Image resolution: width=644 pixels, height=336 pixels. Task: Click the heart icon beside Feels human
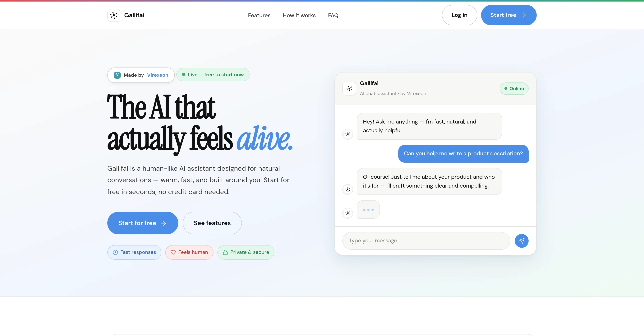click(173, 252)
